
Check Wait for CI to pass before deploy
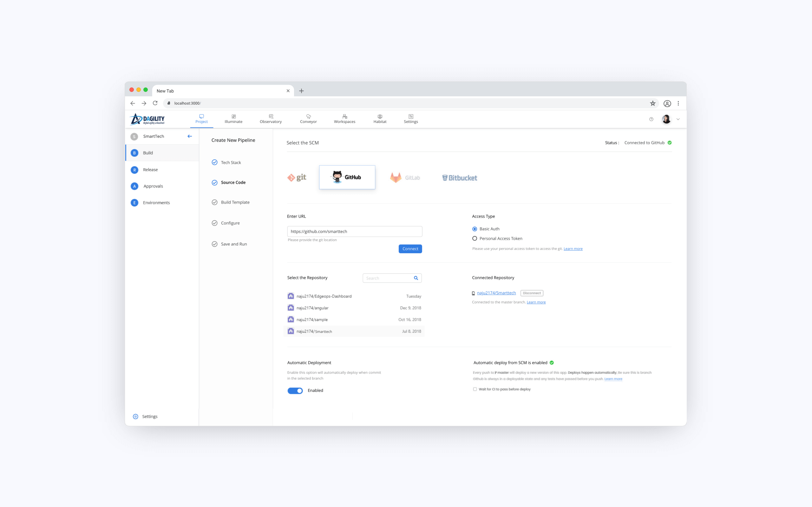click(x=475, y=389)
